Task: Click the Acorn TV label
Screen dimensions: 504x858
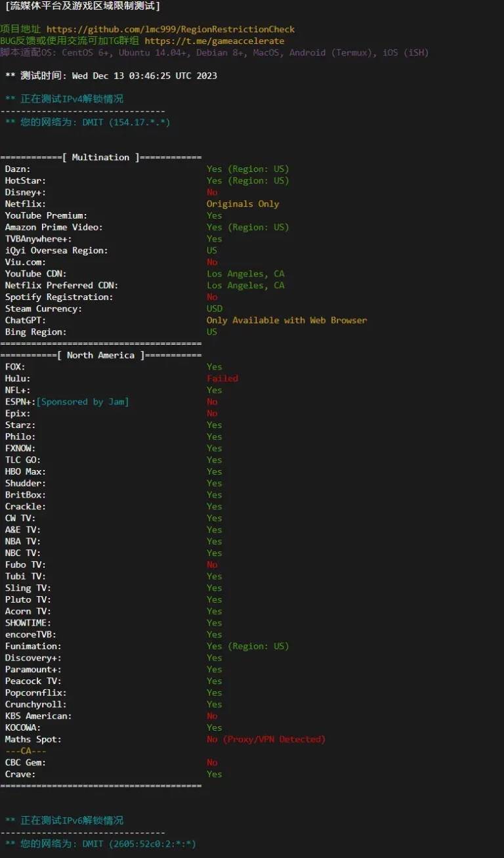Action: (28, 611)
